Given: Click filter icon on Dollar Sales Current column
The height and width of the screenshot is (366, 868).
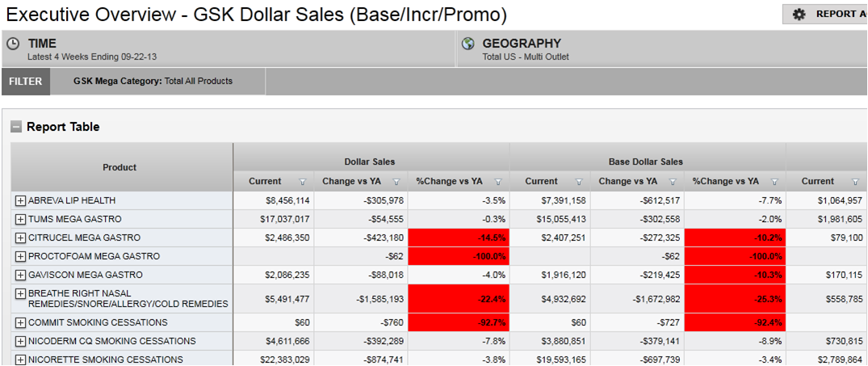Looking at the screenshot, I should point(303,182).
